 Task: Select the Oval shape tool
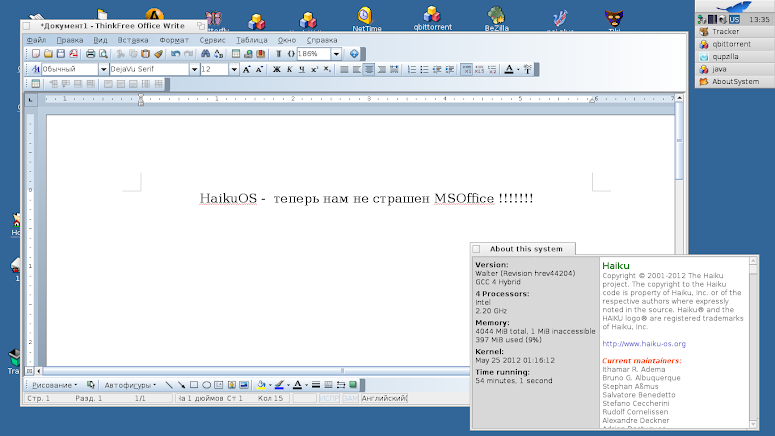click(x=207, y=385)
